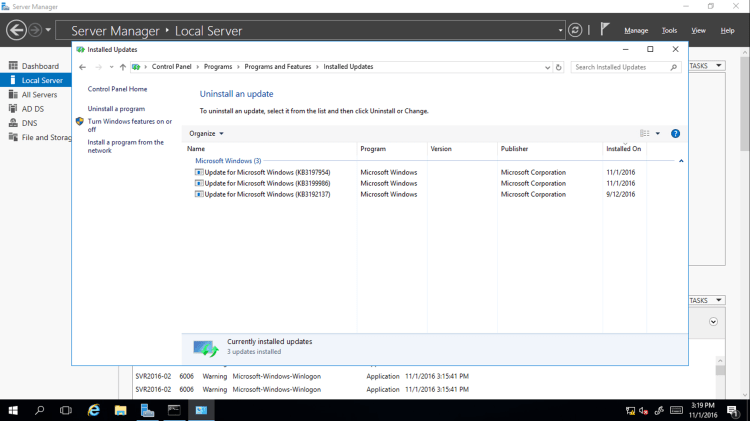Screen dimensions: 750x421
Task: Click the help question mark icon
Action: pos(675,133)
